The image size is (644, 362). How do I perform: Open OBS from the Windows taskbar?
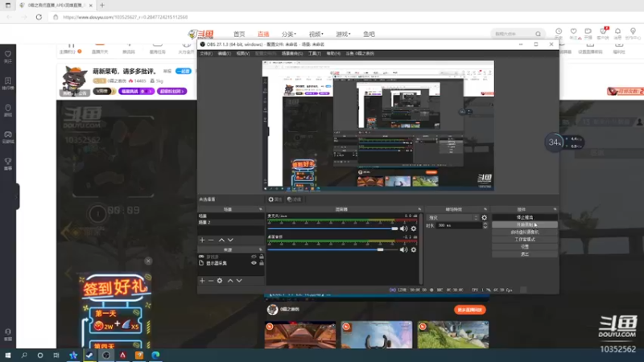[106, 356]
